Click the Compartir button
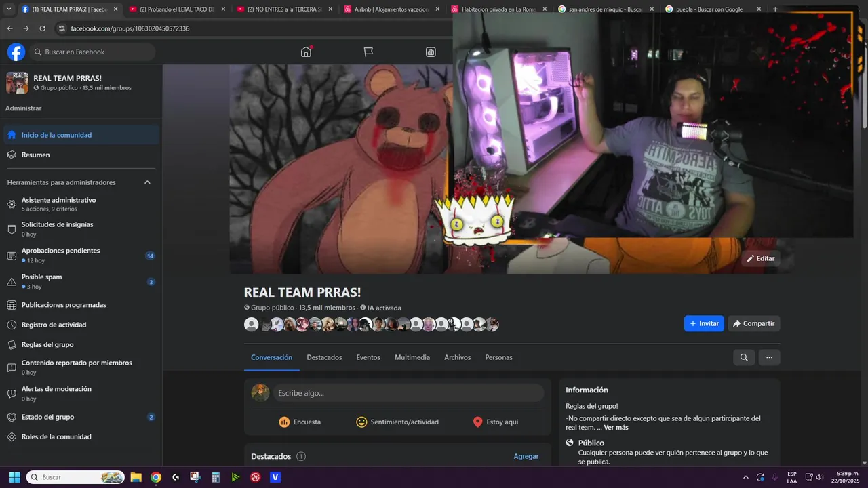Screen dimensions: 868x488 (754, 323)
